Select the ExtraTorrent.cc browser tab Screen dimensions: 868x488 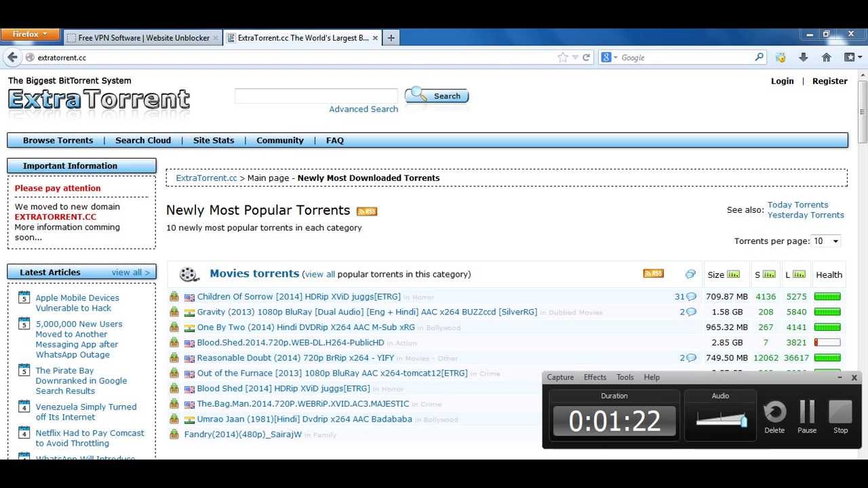point(303,38)
